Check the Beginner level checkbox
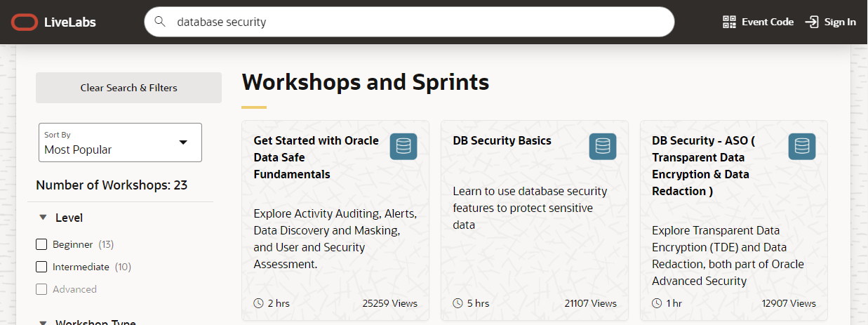This screenshot has height=325, width=868. (x=41, y=244)
